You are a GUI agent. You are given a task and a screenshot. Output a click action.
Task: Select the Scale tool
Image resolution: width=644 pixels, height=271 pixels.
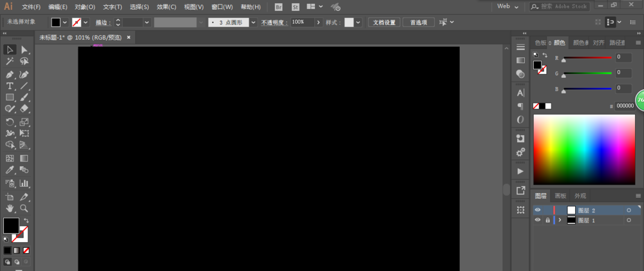pos(24,122)
